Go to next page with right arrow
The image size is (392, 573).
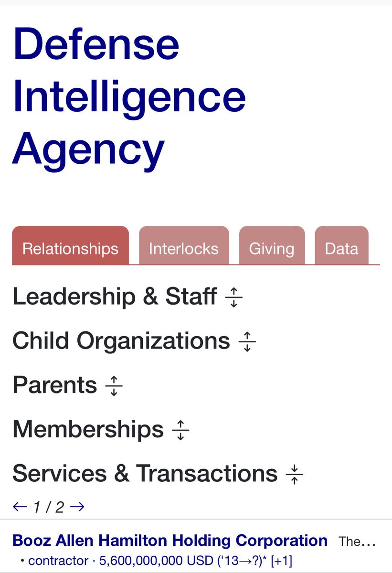click(77, 507)
